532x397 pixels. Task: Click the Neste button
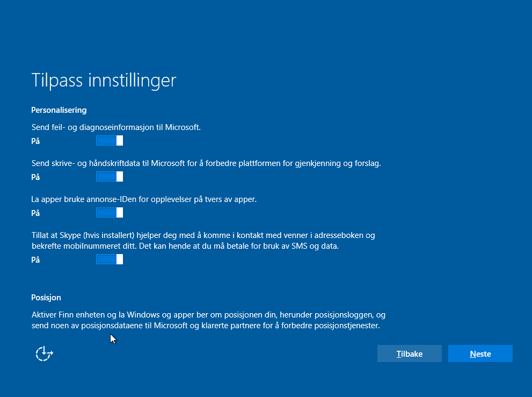[480, 353]
